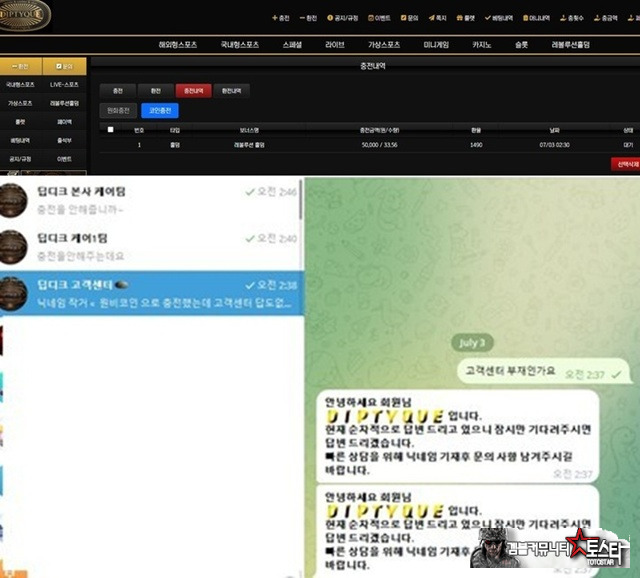Click the gold 환전 sidebar button
Screen dimensions: 640x578
coord(21,66)
